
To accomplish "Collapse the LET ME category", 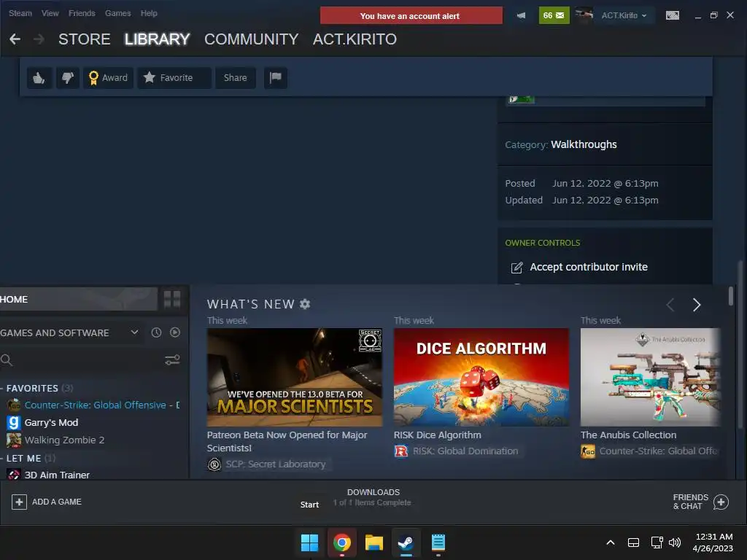I will pyautogui.click(x=24, y=458).
